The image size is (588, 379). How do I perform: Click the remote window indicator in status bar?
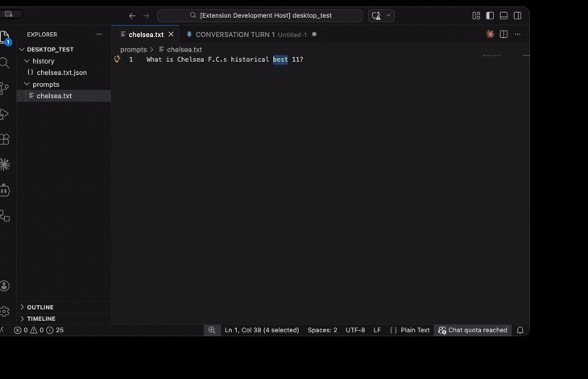point(2,329)
